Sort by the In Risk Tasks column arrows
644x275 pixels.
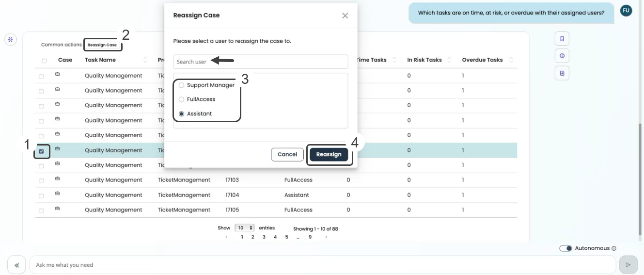coord(450,60)
